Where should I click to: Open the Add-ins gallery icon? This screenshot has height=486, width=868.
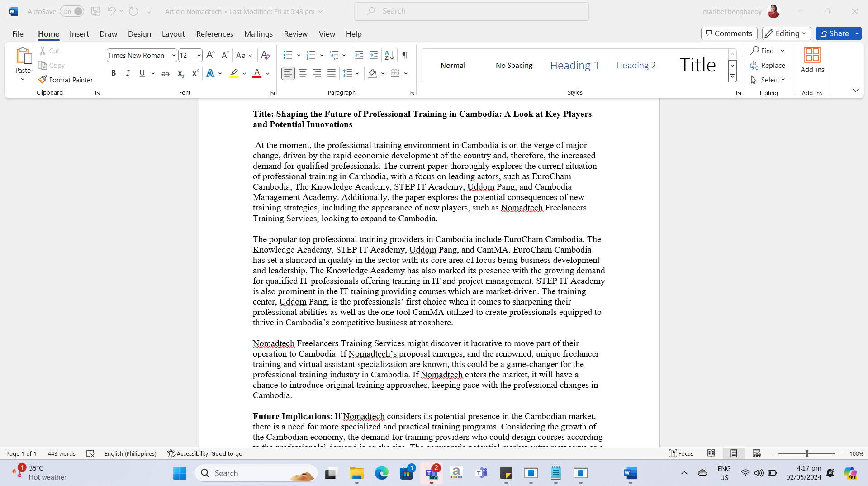[x=812, y=55]
